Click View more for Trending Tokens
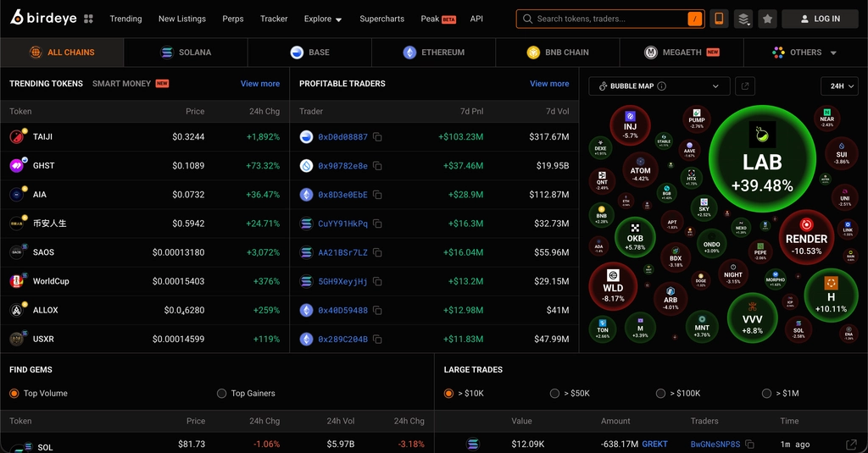The width and height of the screenshot is (868, 453). 260,84
